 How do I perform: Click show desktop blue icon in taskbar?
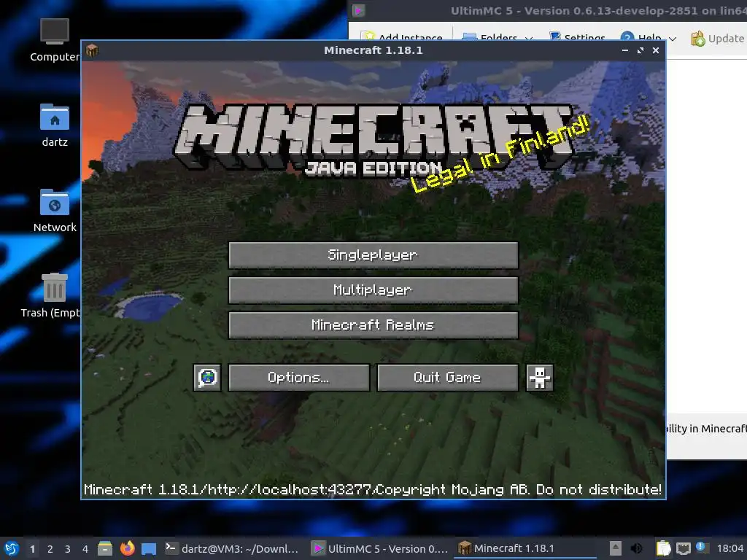click(x=149, y=549)
